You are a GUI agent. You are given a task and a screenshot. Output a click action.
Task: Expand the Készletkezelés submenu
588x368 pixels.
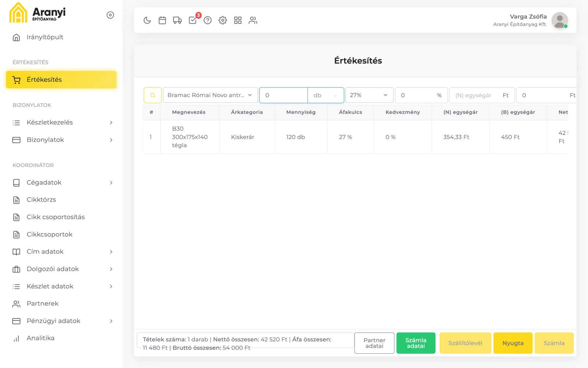61,123
